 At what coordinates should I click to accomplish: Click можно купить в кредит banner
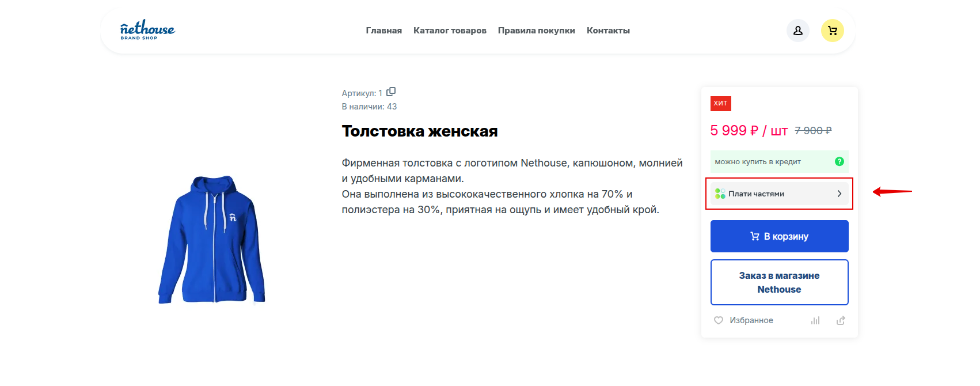(780, 161)
